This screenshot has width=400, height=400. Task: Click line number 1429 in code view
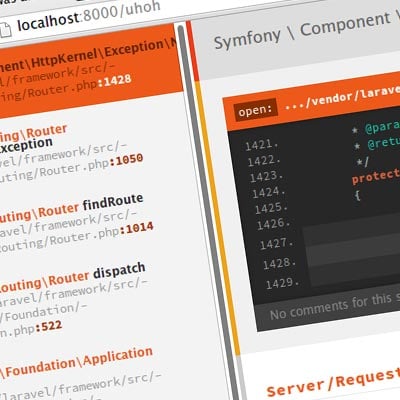pos(282,283)
